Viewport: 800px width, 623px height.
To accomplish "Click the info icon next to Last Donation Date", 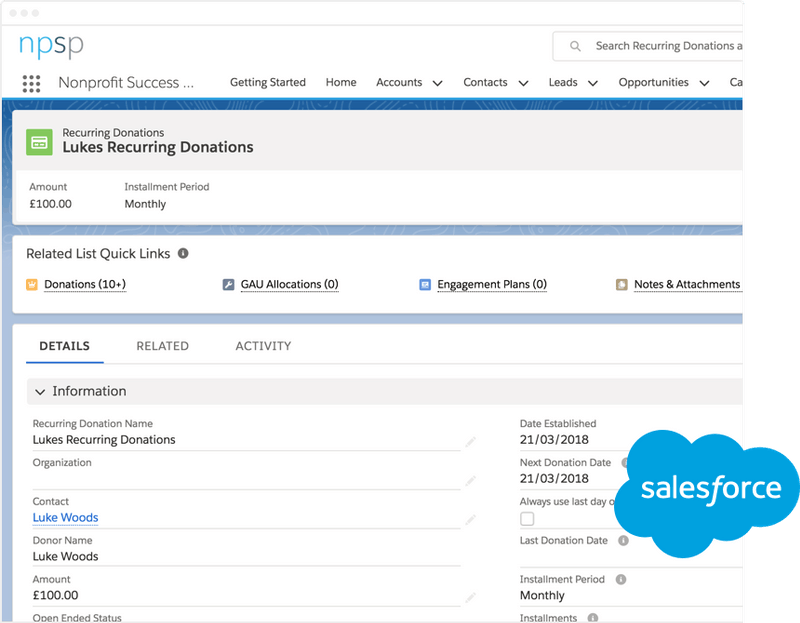I will tap(623, 541).
